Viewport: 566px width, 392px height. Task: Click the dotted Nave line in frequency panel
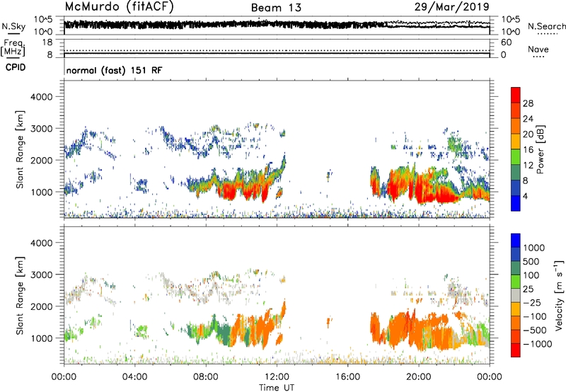click(x=277, y=50)
